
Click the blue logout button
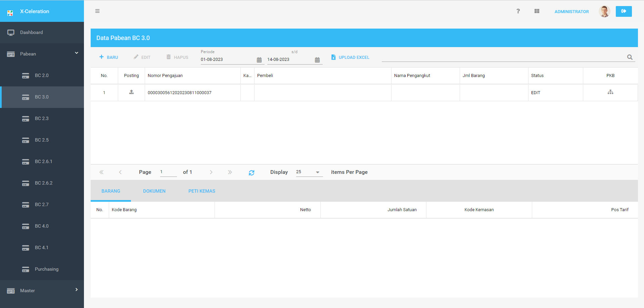coord(624,11)
